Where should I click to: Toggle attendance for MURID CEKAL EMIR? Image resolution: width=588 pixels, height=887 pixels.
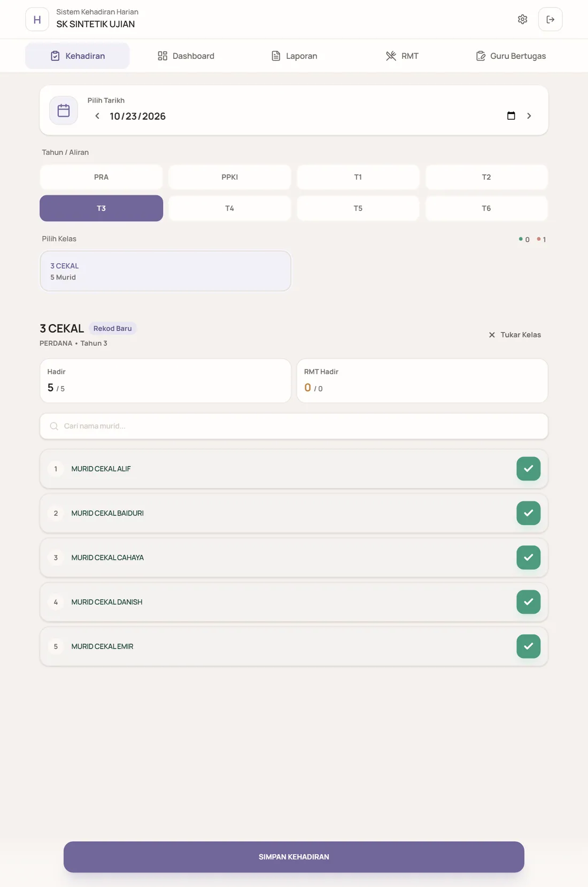click(x=528, y=646)
